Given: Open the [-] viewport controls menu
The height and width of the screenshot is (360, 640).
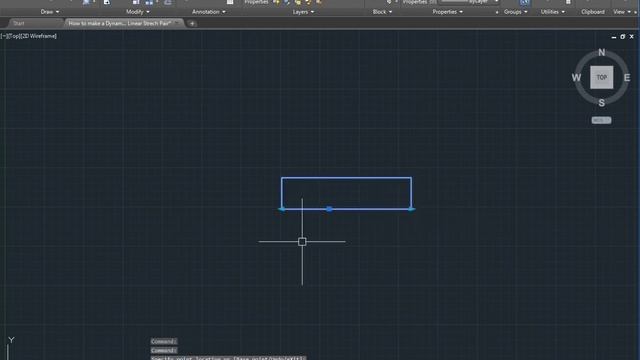Looking at the screenshot, I should click(x=4, y=36).
